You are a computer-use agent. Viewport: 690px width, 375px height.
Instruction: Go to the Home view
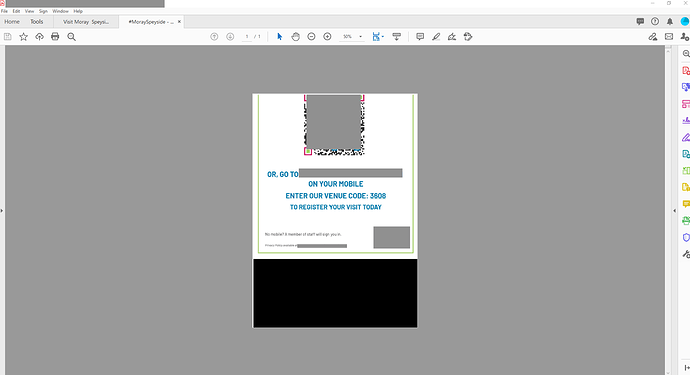(12, 22)
